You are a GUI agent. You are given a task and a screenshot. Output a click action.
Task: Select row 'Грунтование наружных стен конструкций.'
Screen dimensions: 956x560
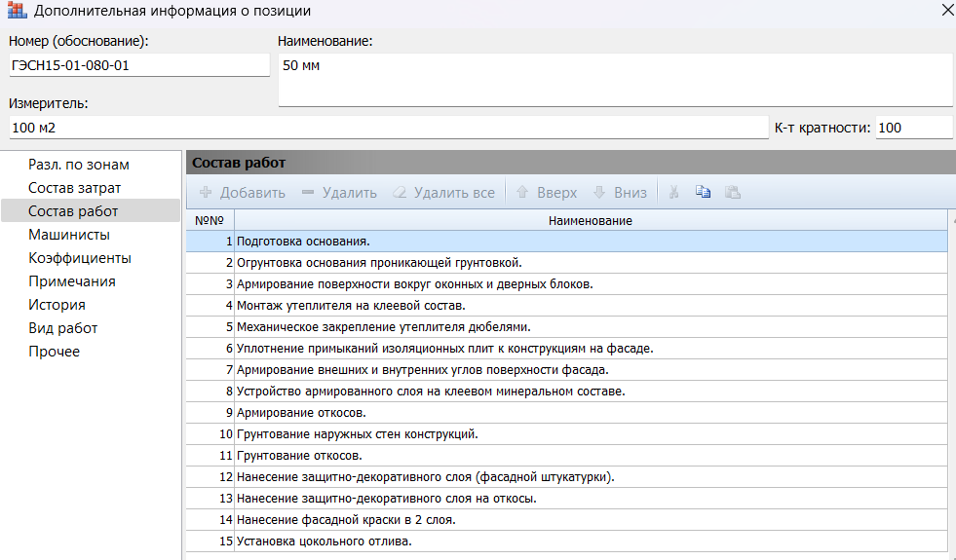coord(566,433)
